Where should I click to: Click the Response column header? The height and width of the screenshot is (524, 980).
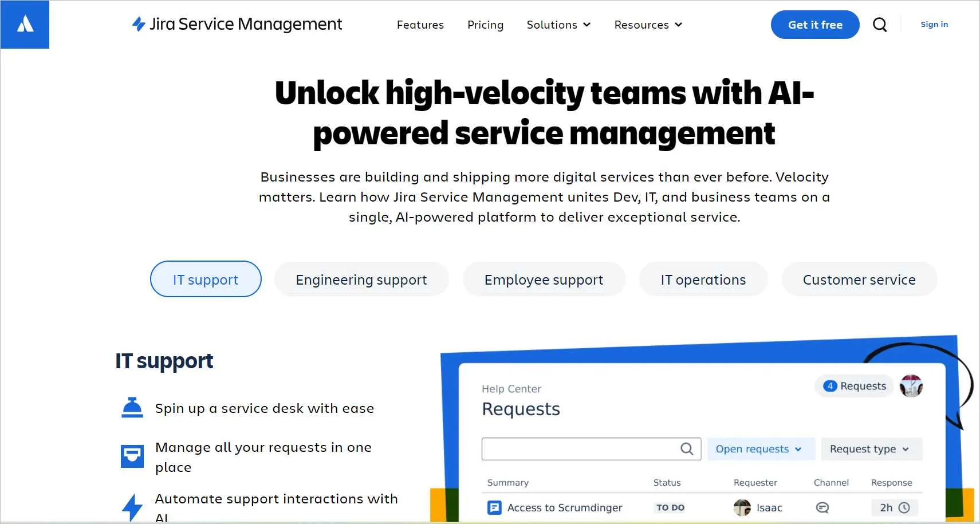pos(892,482)
